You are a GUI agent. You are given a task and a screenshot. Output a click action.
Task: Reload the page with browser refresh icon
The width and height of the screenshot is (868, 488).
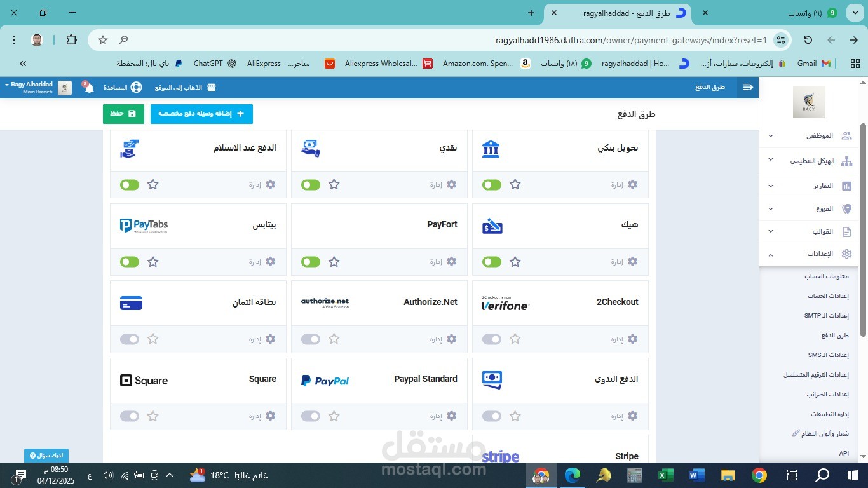pos(808,40)
